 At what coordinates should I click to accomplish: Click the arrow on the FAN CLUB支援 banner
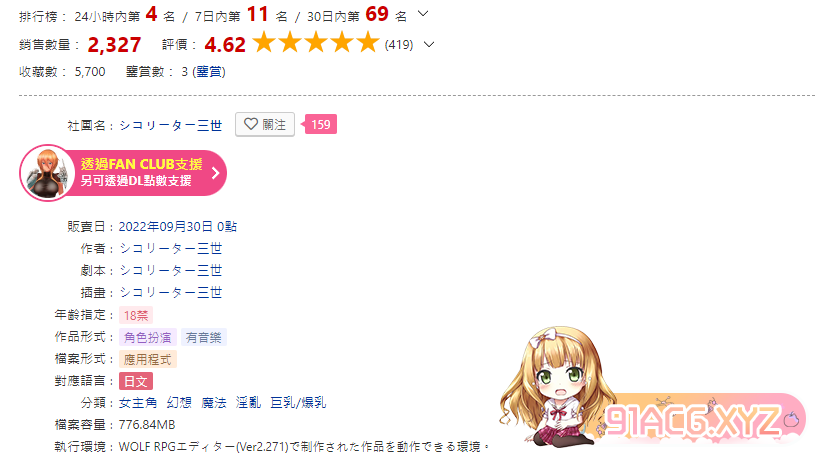215,173
